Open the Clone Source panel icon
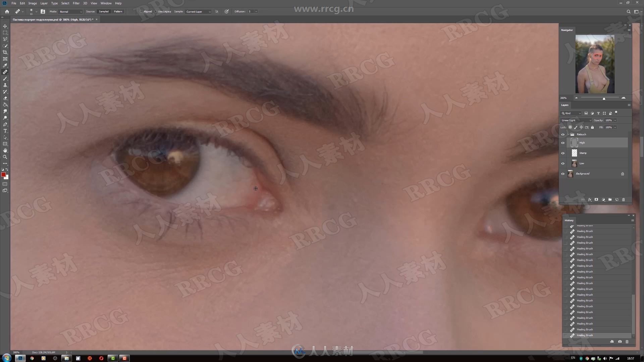Image resolution: width=644 pixels, height=362 pixels. click(43, 11)
